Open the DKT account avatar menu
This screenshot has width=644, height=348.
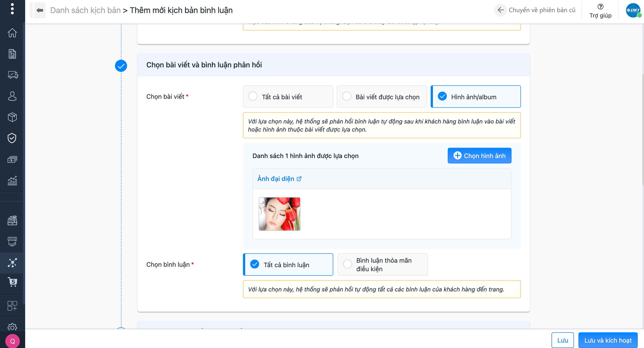633,10
